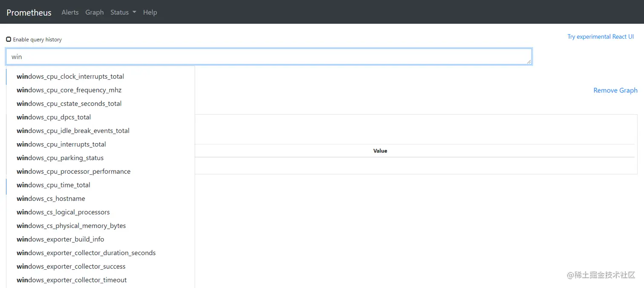Choose windows_cpu_time_total from the list

101,185
